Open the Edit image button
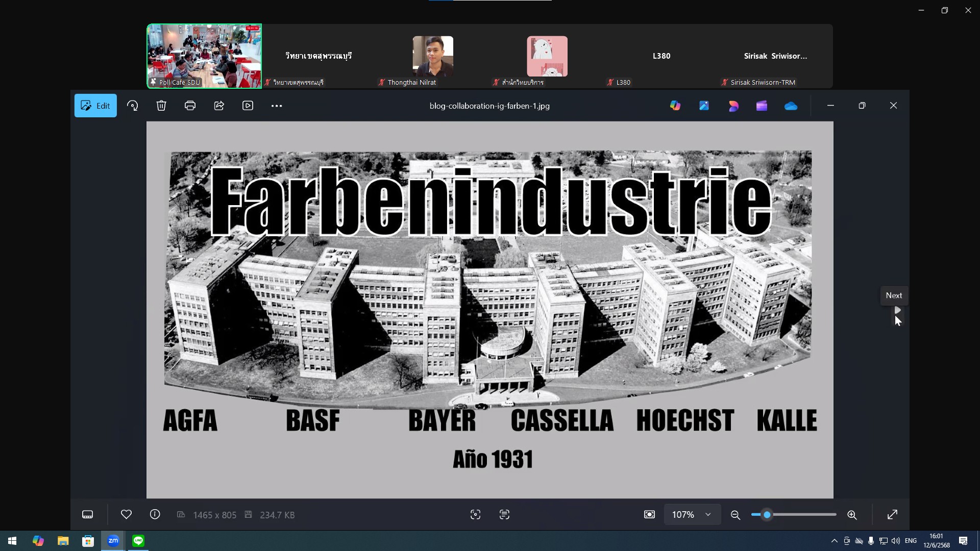This screenshot has height=551, width=980. click(95, 106)
